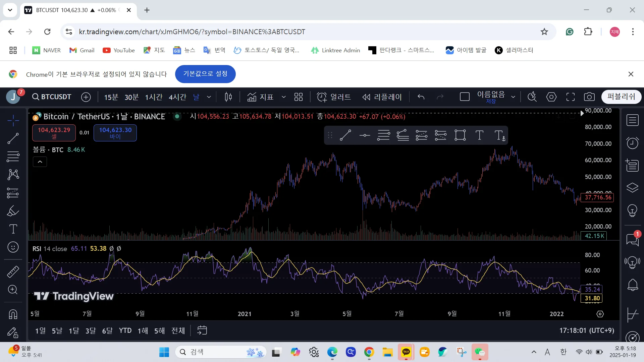Select the 4시간 timeframe
Viewport: 644px width, 362px height.
coord(177,97)
